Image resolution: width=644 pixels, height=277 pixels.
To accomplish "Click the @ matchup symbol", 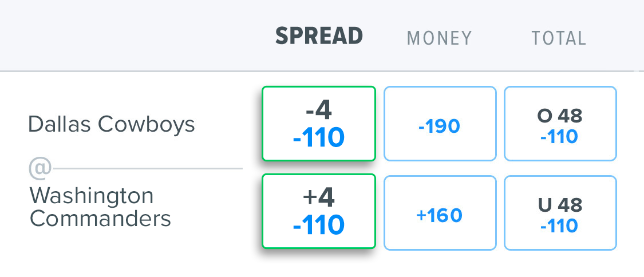I will coord(40,168).
